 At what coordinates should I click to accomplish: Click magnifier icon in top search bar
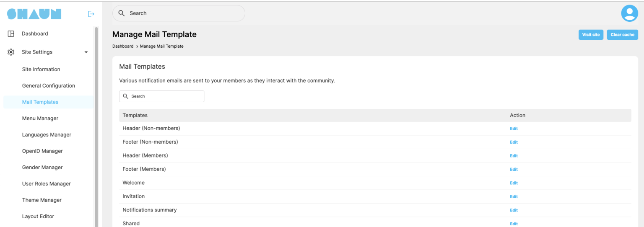coord(122,13)
